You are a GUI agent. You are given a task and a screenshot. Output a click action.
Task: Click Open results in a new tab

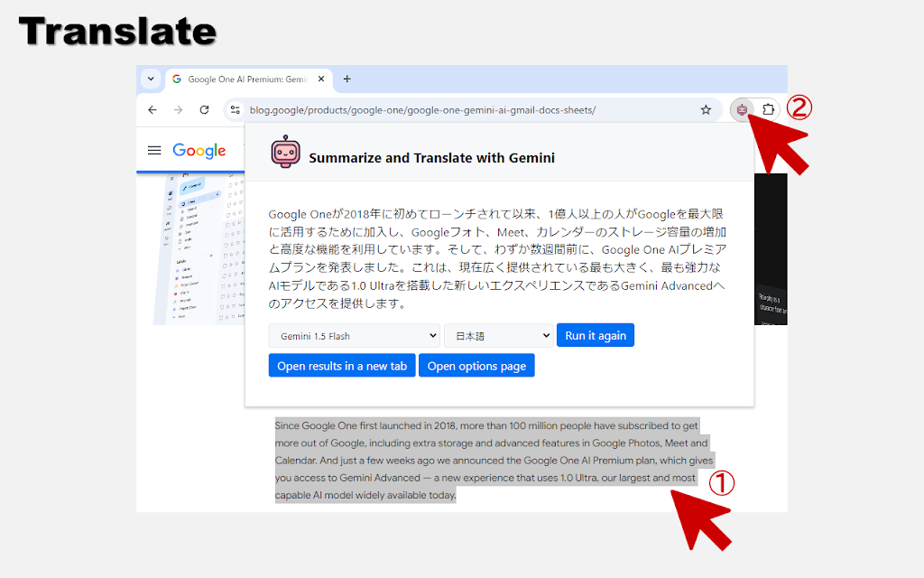point(342,366)
